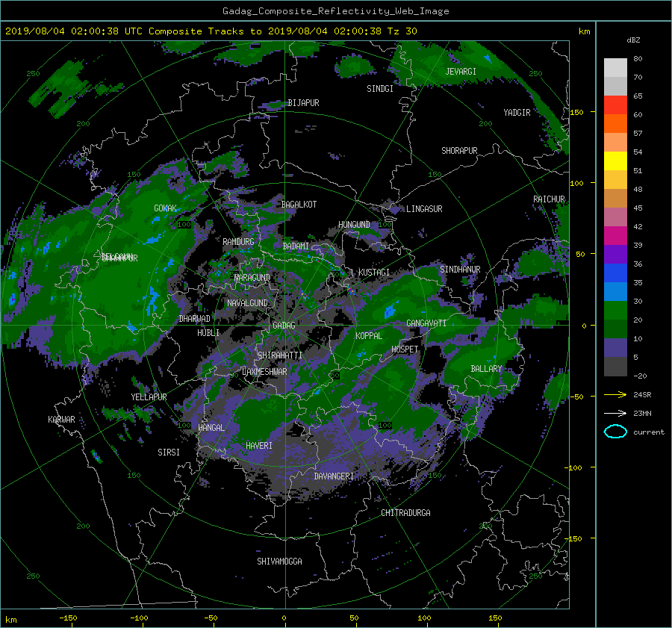Select the yellow 54 dBZ color swatch
The height and width of the screenshot is (628, 672).
(615, 161)
